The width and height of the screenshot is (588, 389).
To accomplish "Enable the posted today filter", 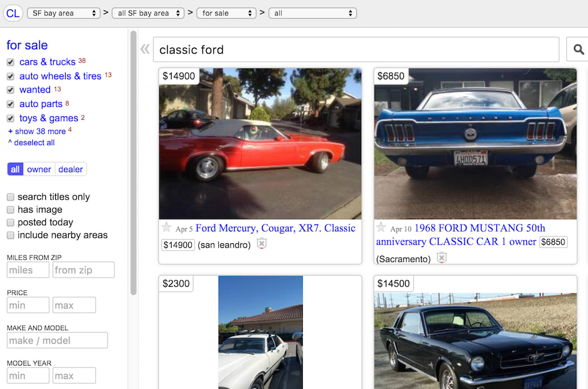I will tap(11, 223).
